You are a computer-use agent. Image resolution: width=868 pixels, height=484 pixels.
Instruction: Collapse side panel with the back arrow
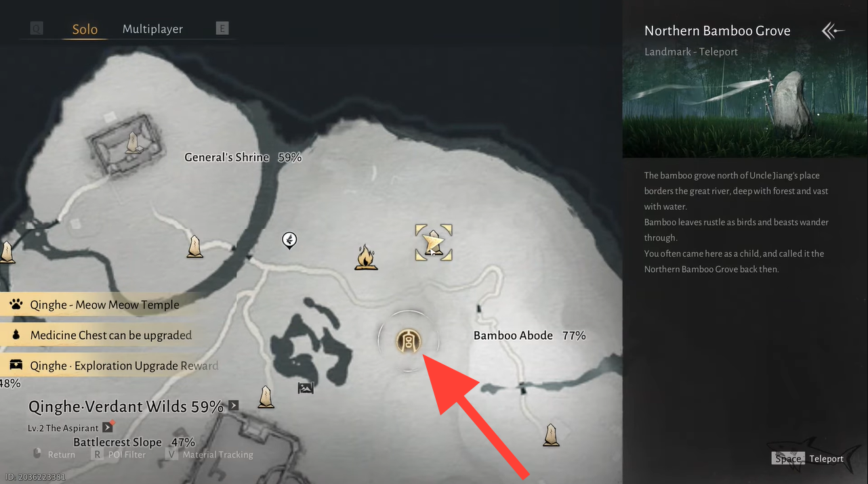pyautogui.click(x=833, y=30)
